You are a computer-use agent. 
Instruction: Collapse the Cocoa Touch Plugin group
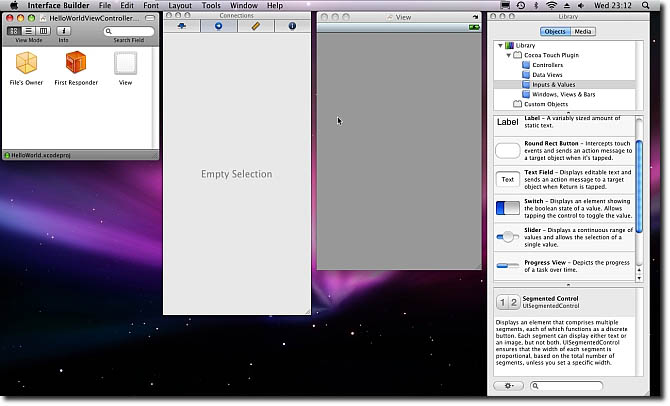[508, 55]
